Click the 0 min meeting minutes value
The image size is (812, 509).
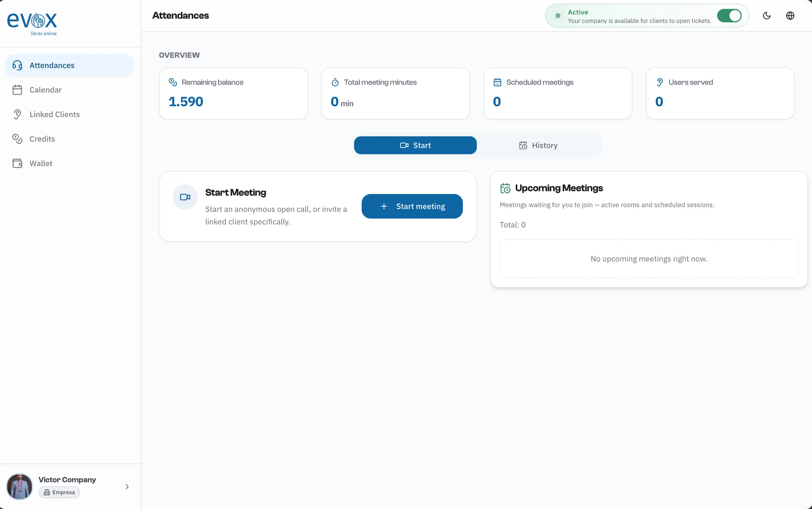coord(342,102)
